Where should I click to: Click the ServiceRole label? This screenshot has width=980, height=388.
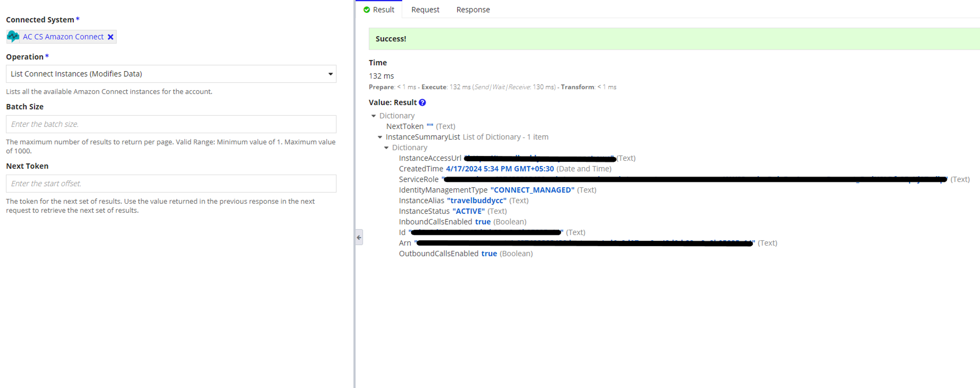(x=419, y=179)
